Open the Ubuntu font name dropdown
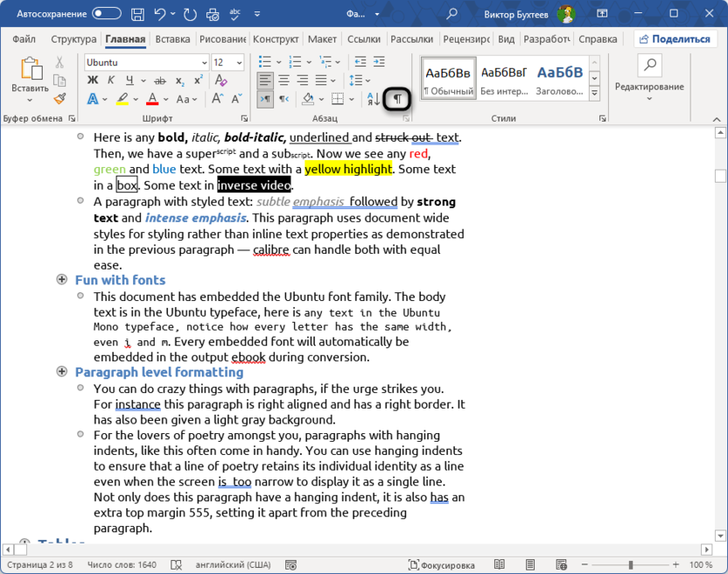The height and width of the screenshot is (574, 728). 204,63
